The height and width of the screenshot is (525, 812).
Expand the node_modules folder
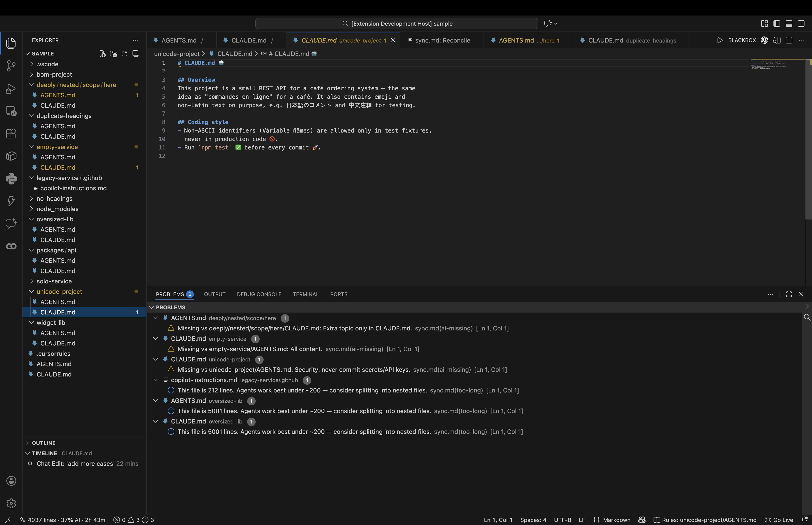click(x=84, y=209)
